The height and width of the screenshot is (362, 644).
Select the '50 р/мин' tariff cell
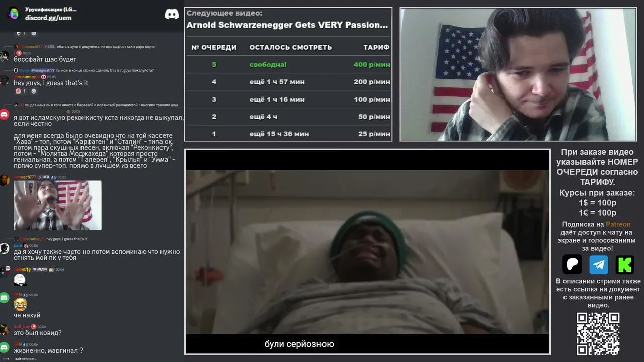(x=374, y=117)
